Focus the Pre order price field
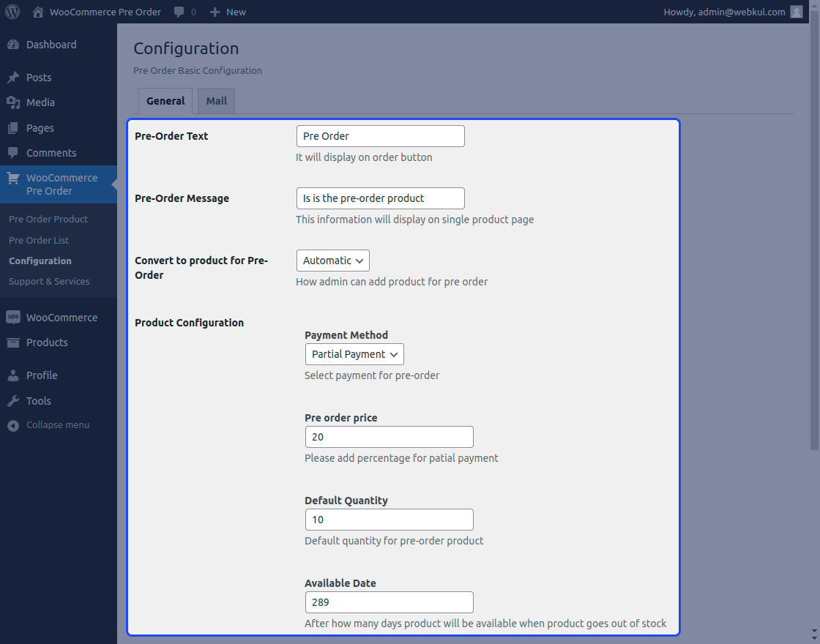Screen dimensions: 820x644 tap(389, 437)
